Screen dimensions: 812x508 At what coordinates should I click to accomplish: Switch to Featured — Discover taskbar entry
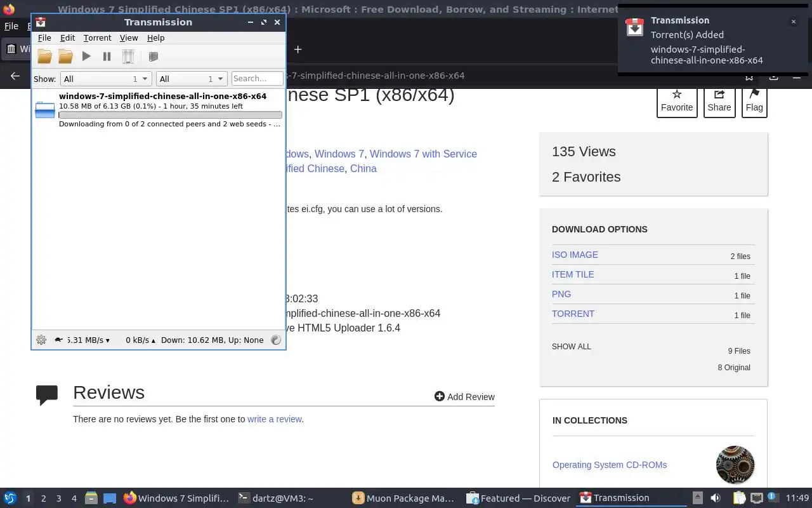point(518,498)
